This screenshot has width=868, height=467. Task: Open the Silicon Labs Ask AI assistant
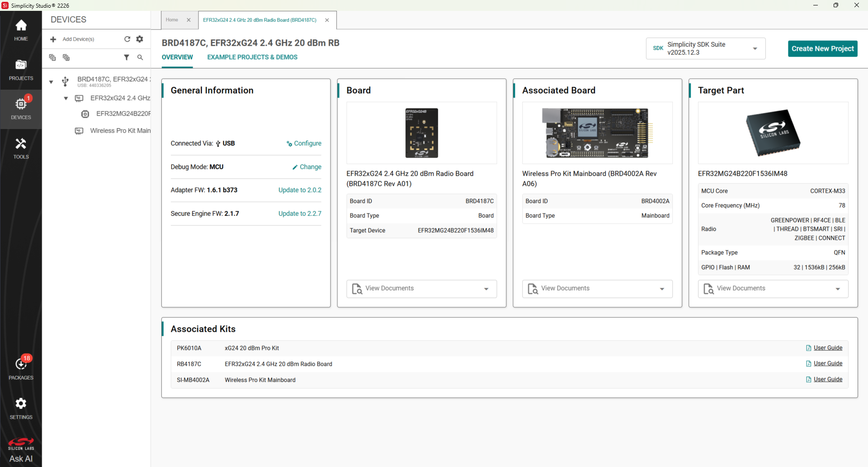(x=21, y=451)
